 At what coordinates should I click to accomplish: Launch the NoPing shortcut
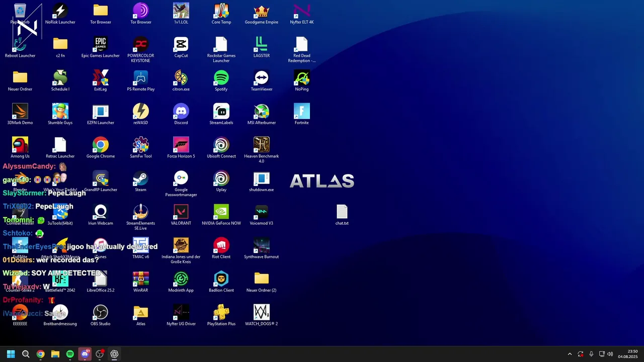click(x=302, y=80)
